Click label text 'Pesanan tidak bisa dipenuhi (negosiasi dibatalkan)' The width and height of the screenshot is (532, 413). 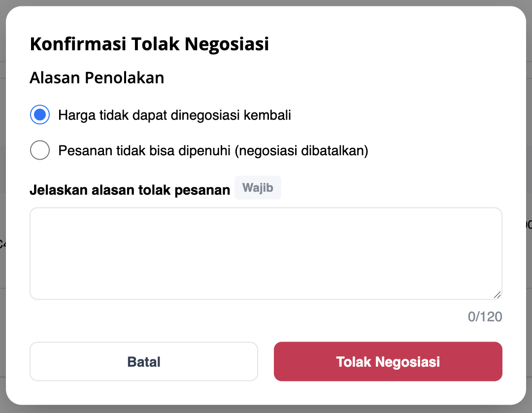pos(213,150)
